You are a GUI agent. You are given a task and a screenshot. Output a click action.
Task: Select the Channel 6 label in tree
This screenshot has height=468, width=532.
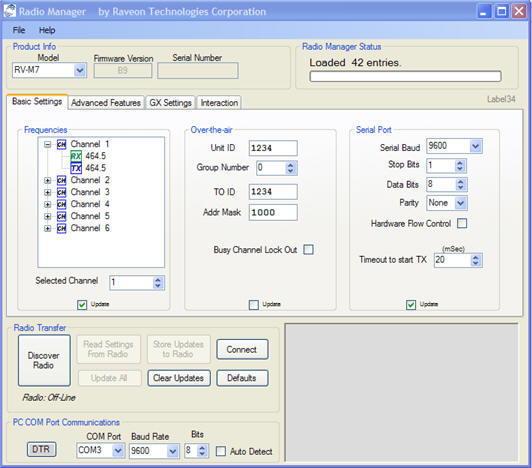pos(90,228)
